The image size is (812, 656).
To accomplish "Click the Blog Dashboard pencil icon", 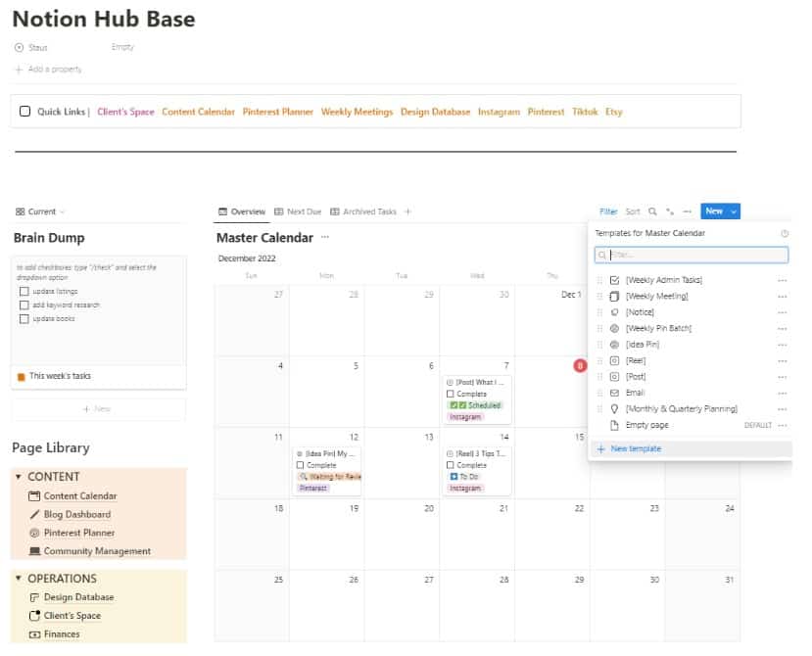I will click(34, 514).
